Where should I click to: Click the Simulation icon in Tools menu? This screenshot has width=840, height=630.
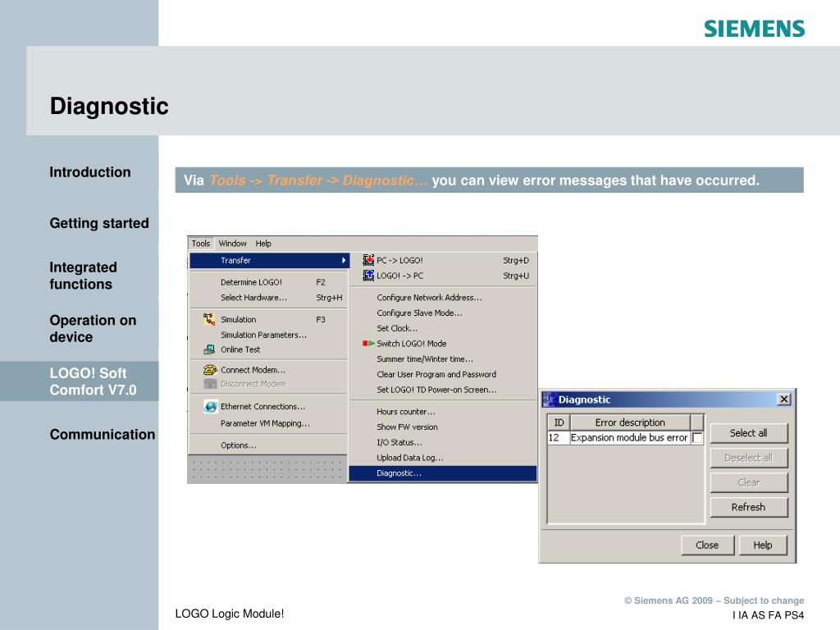pyautogui.click(x=209, y=319)
